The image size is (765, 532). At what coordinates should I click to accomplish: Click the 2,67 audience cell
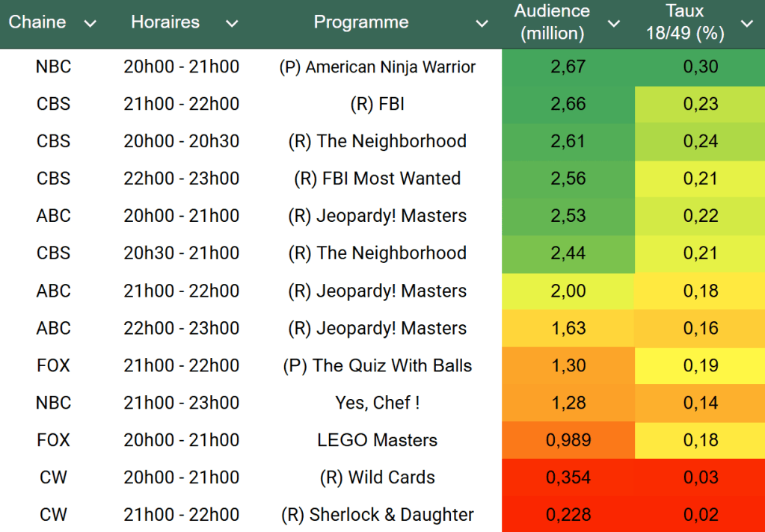pyautogui.click(x=568, y=67)
